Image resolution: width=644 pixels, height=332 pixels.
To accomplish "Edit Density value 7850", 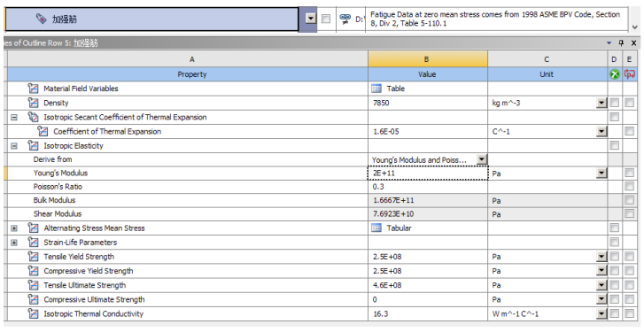I will click(428, 103).
